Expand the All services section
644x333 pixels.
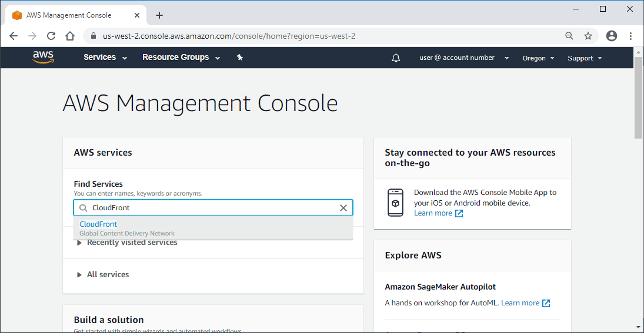click(103, 274)
